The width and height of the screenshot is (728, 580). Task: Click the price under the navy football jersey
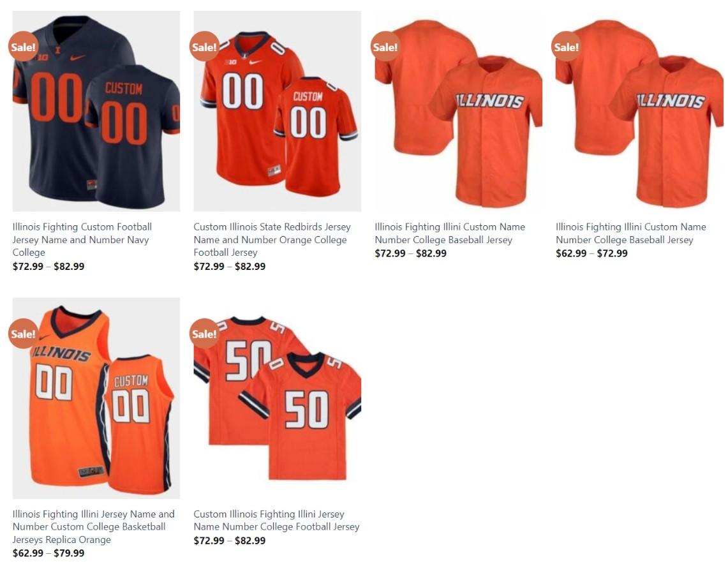coord(48,267)
